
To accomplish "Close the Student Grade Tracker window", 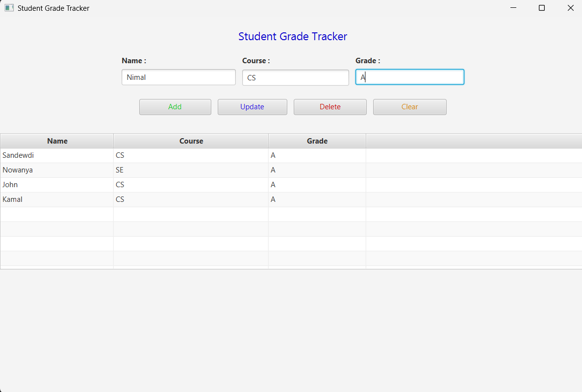I will click(x=570, y=8).
